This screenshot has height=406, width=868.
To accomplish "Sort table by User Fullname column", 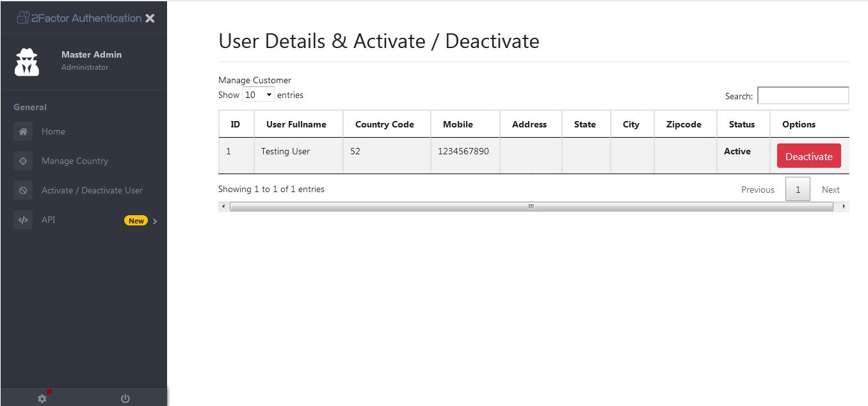I will [296, 124].
